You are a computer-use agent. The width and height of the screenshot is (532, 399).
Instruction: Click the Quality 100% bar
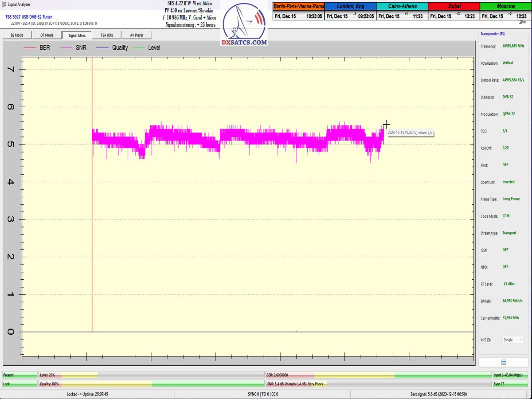[x=151, y=384]
